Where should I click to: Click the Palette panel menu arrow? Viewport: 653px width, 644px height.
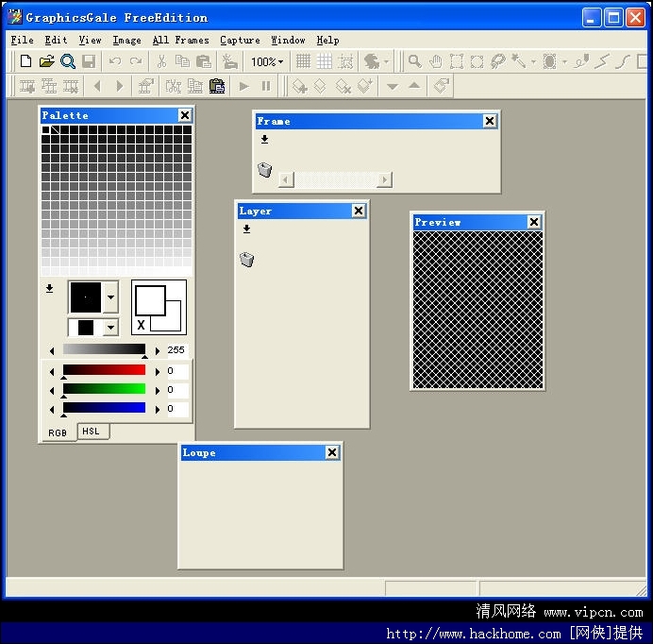click(50, 288)
